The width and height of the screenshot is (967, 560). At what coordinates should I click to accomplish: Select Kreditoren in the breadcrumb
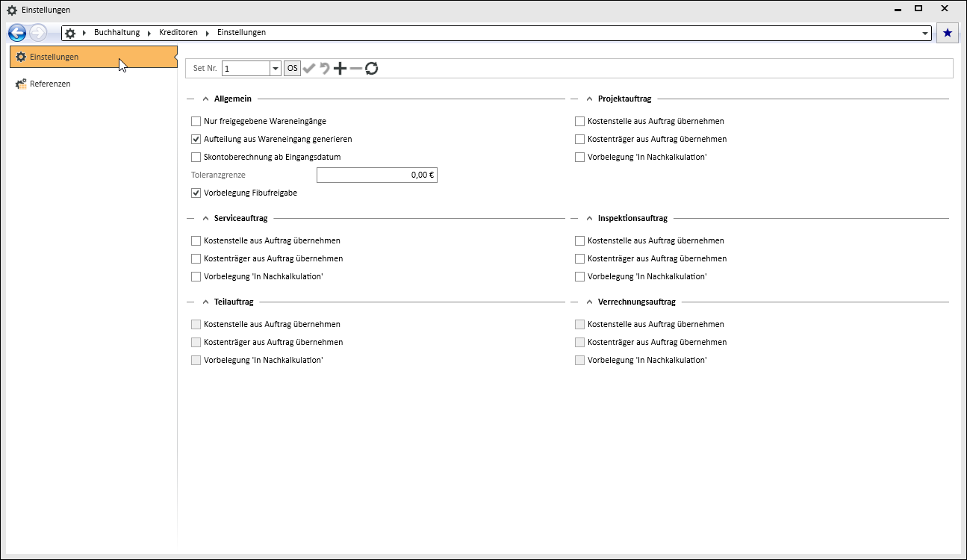[x=178, y=33]
